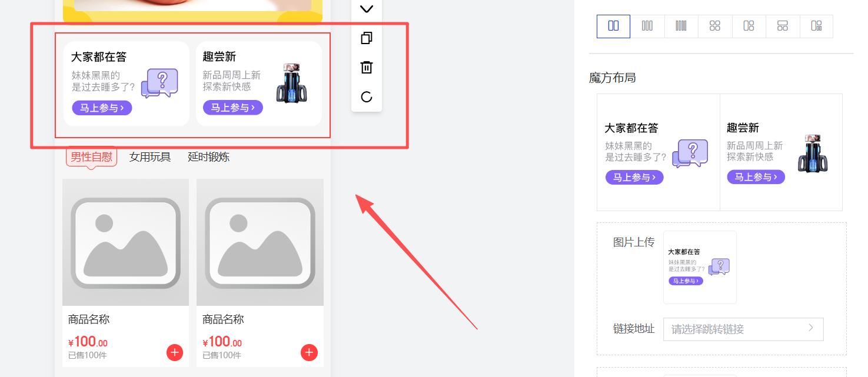Click the second product's 商品名称 title
Screen dimensions: 868x377
click(x=223, y=319)
